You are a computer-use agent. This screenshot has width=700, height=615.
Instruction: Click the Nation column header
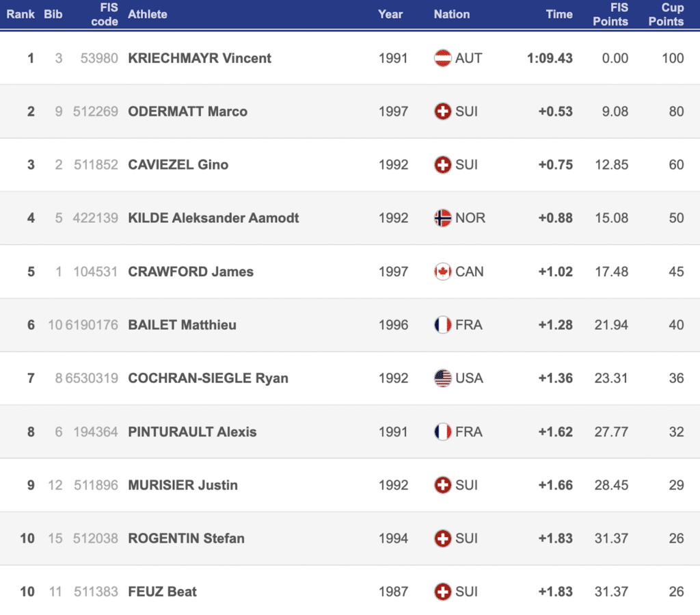(451, 14)
